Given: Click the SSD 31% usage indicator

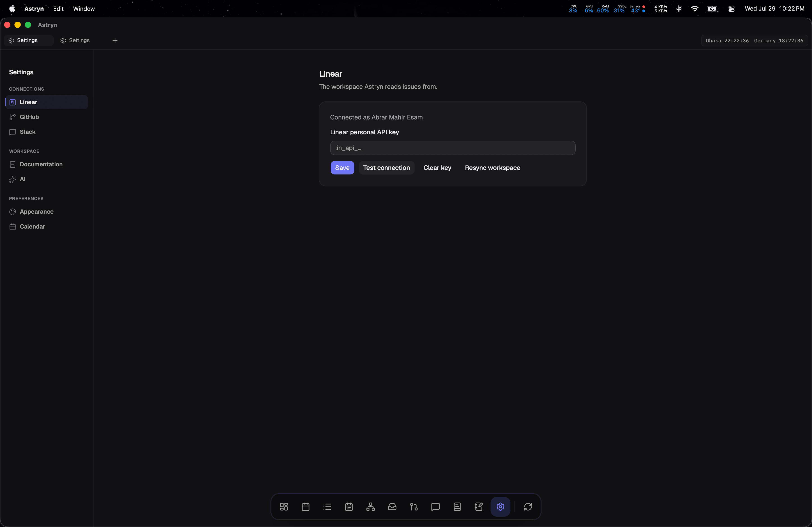Looking at the screenshot, I should pos(620,9).
